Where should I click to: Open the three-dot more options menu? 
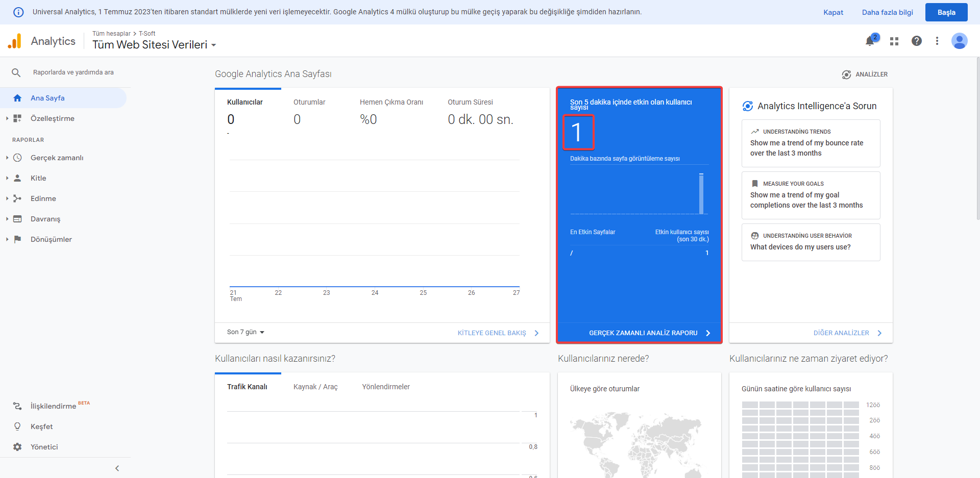tap(937, 41)
